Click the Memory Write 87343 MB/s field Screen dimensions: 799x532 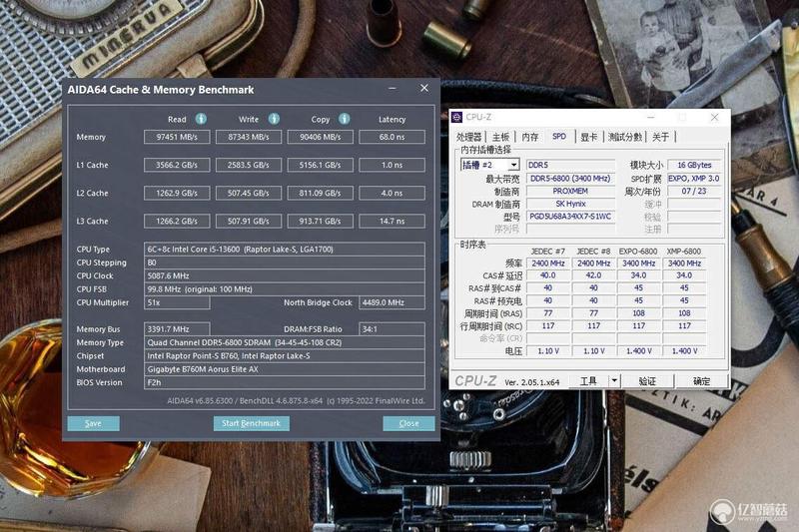[249, 137]
